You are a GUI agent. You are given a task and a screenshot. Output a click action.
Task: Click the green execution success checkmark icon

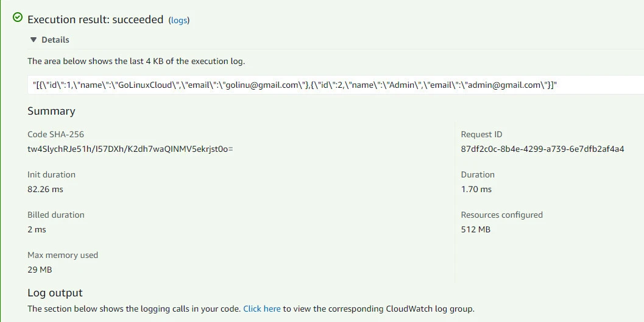click(18, 18)
